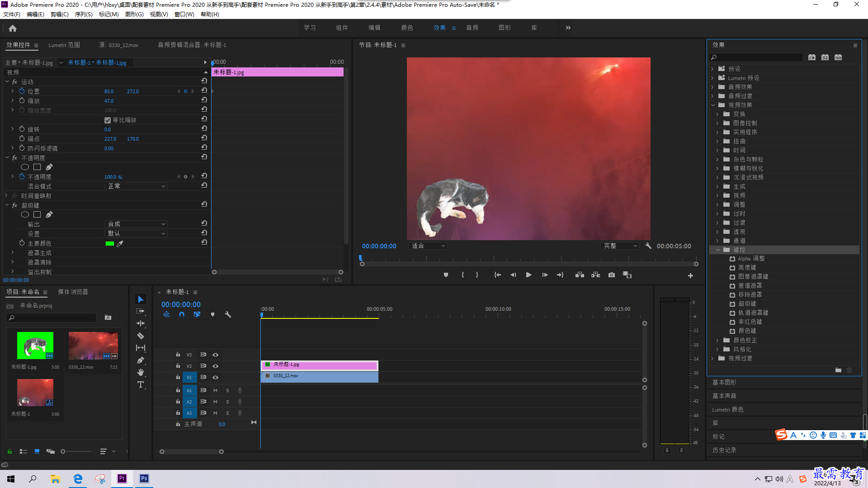Open the Ultra Key Output dropdown
The image size is (868, 488).
[x=136, y=224]
